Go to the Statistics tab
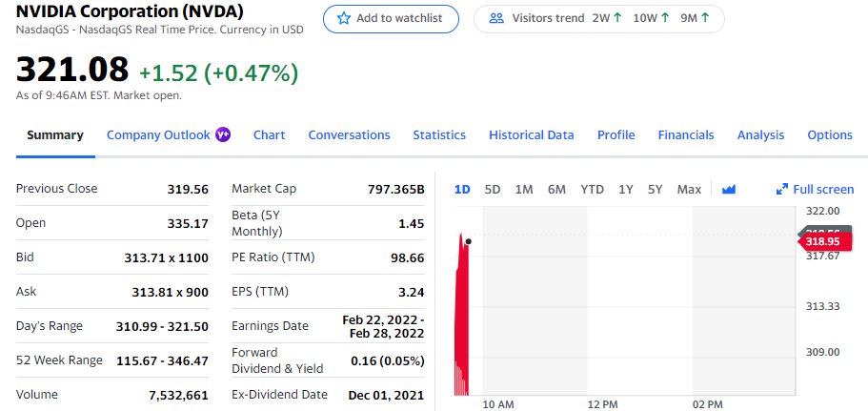The image size is (868, 411). click(x=439, y=135)
